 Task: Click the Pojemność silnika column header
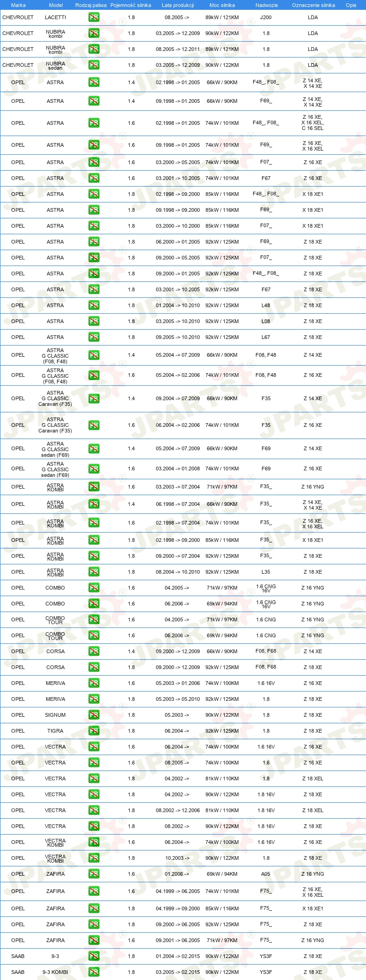tap(131, 5)
